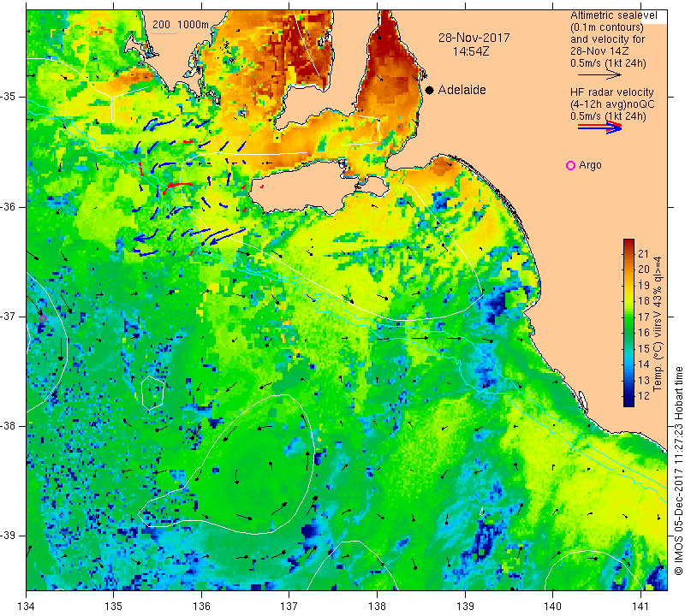Click the IMOS copyright timestamp text
685x616 pixels.
(x=678, y=471)
